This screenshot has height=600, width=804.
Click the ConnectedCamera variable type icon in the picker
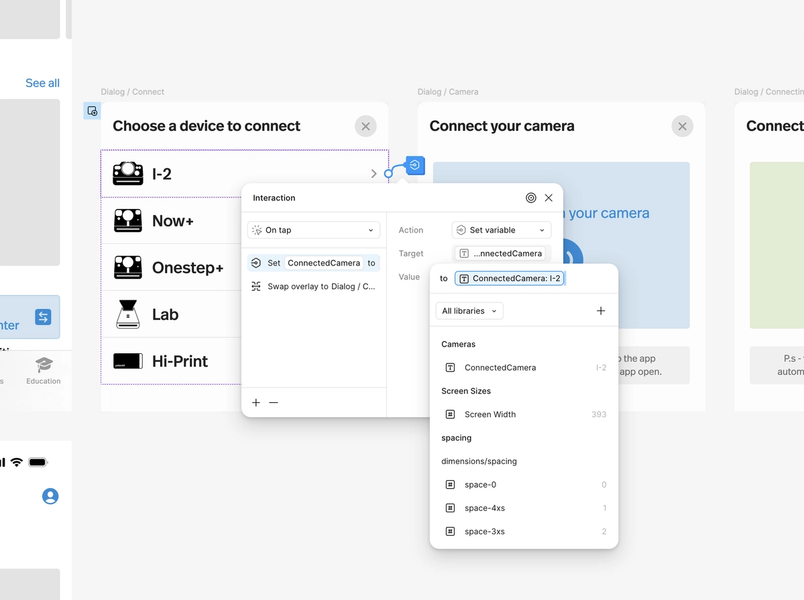[453, 367]
